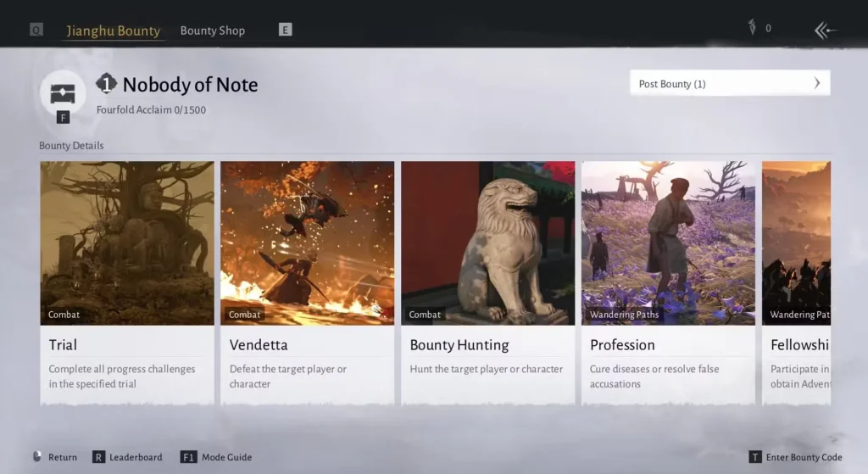
Task: Click 'Defeat the target player' description
Action: click(x=288, y=376)
